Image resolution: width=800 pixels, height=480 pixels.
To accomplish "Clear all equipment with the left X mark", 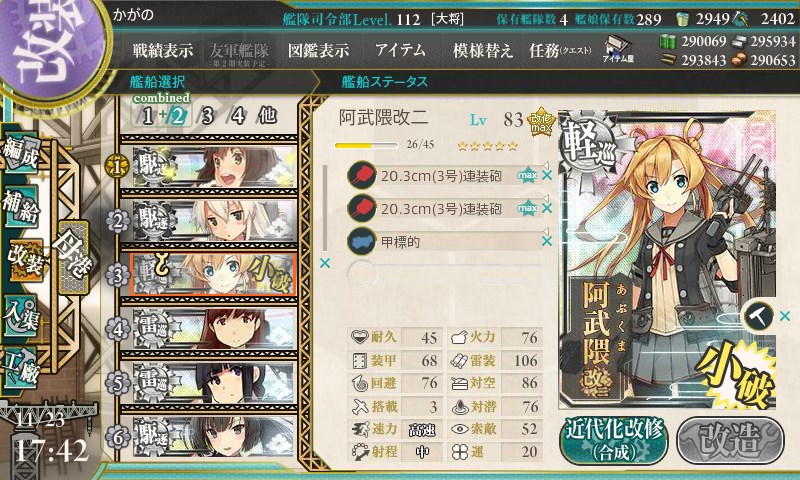I will click(x=324, y=263).
